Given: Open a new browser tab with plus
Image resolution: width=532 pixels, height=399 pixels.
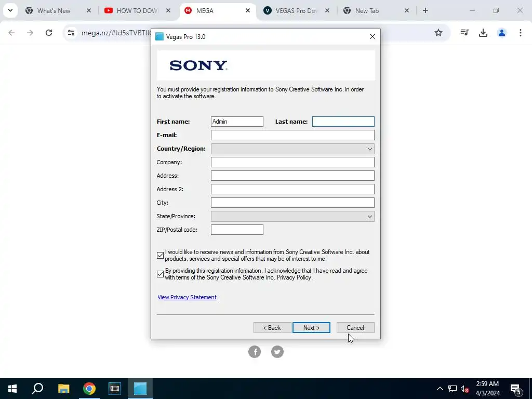Looking at the screenshot, I should pyautogui.click(x=425, y=10).
